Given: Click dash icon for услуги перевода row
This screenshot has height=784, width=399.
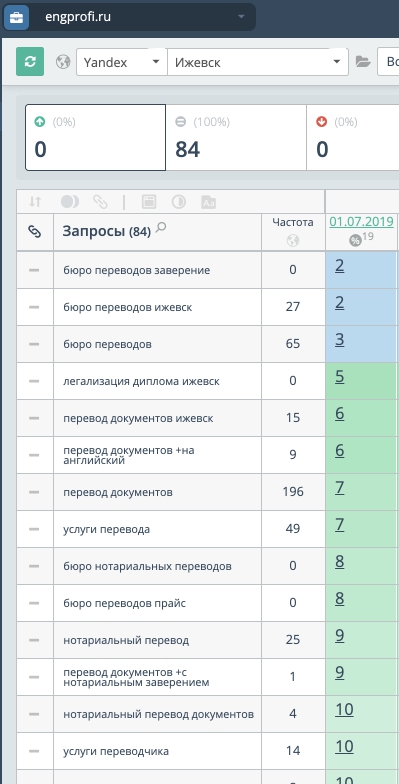Looking at the screenshot, I should coord(34,529).
